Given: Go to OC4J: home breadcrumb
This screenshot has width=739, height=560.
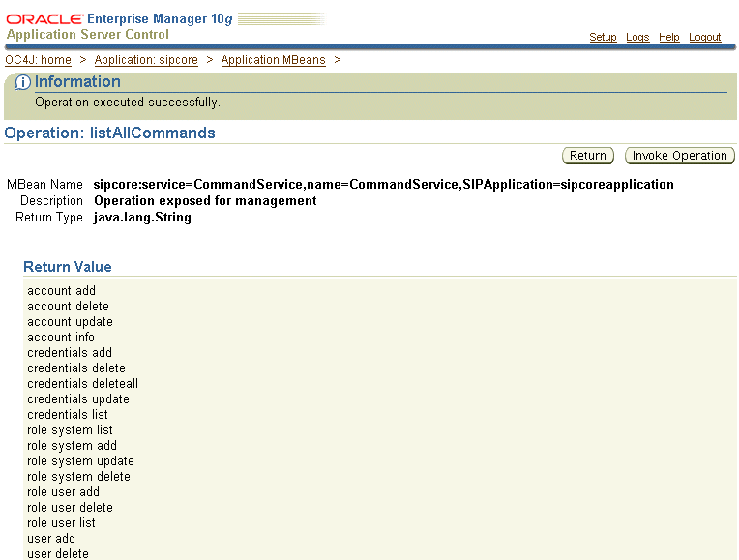Looking at the screenshot, I should coord(38,60).
